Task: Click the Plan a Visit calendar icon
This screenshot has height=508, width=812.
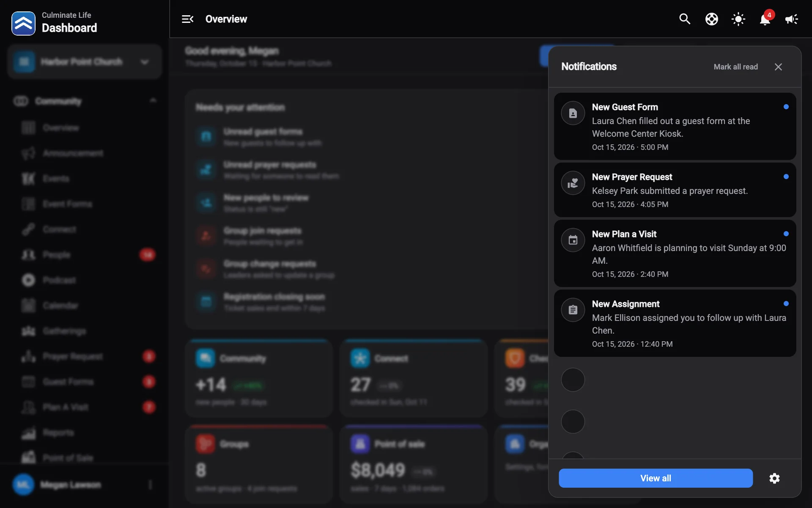Action: click(x=573, y=240)
